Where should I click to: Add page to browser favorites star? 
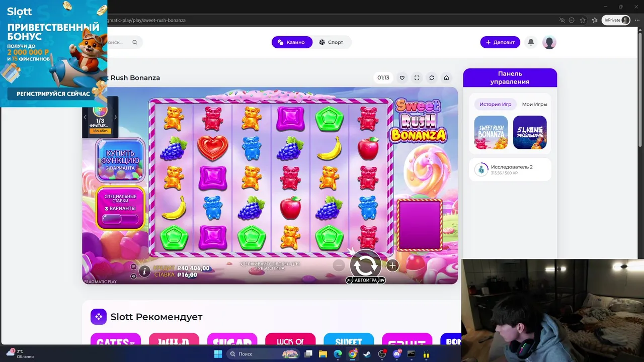[x=583, y=20]
